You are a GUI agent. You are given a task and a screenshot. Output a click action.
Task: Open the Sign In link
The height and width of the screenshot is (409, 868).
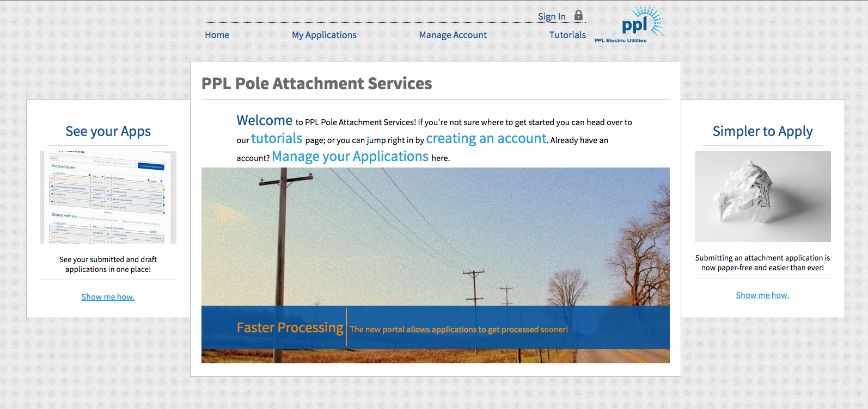tap(552, 16)
